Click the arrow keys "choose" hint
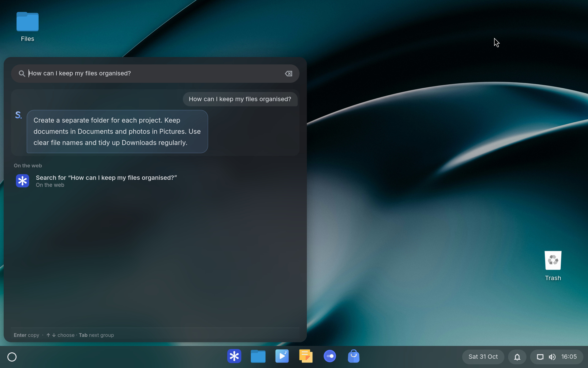 [60, 335]
